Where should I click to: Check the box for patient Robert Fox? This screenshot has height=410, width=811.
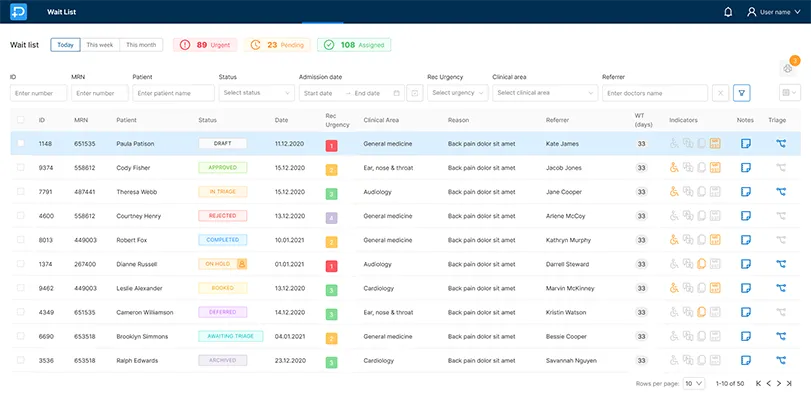point(21,239)
